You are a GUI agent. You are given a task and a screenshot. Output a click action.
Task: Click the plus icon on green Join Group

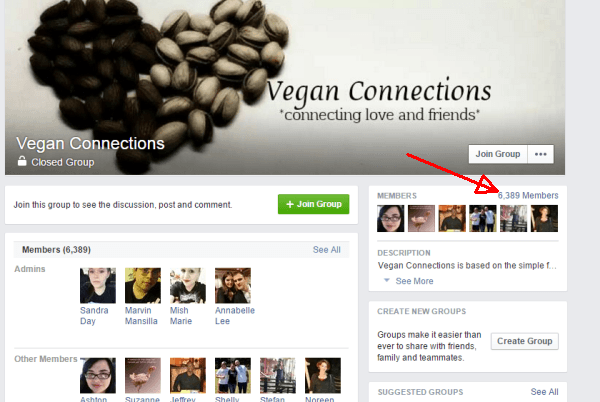point(290,204)
